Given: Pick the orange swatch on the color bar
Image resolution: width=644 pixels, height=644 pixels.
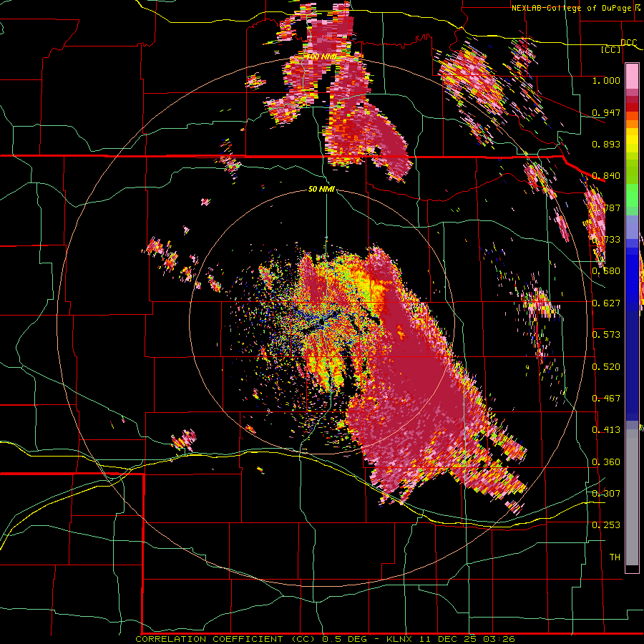Looking at the screenshot, I should (632, 124).
